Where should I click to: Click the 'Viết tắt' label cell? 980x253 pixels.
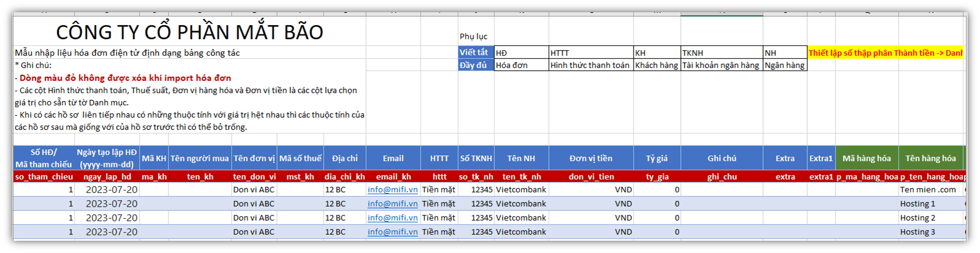pyautogui.click(x=475, y=53)
